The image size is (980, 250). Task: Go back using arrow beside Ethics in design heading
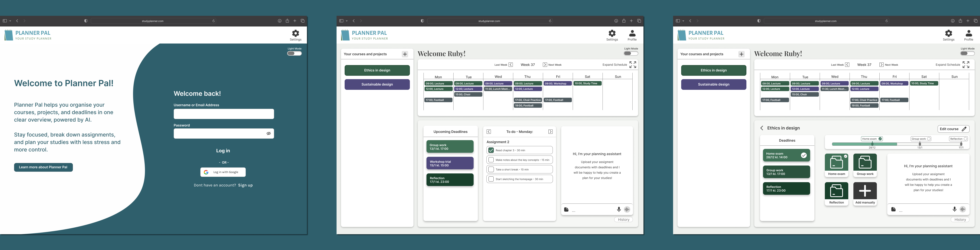(x=762, y=128)
